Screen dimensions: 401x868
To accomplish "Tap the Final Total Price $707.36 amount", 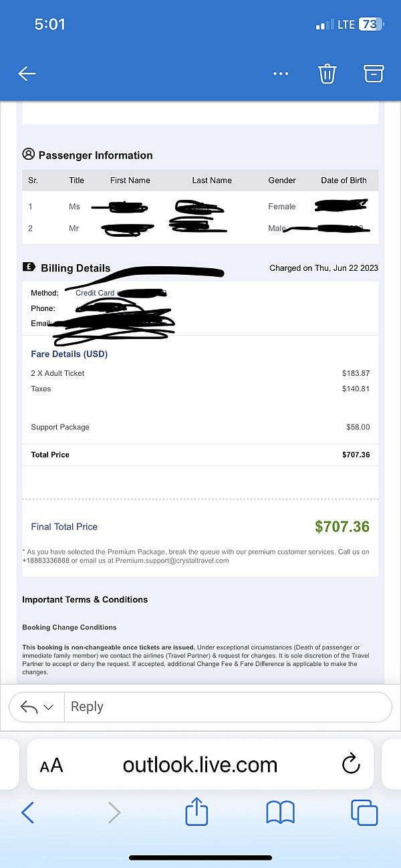I will pos(342,526).
